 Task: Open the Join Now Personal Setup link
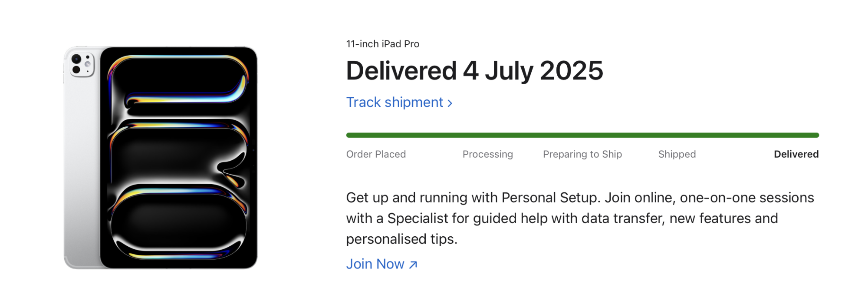(x=375, y=264)
